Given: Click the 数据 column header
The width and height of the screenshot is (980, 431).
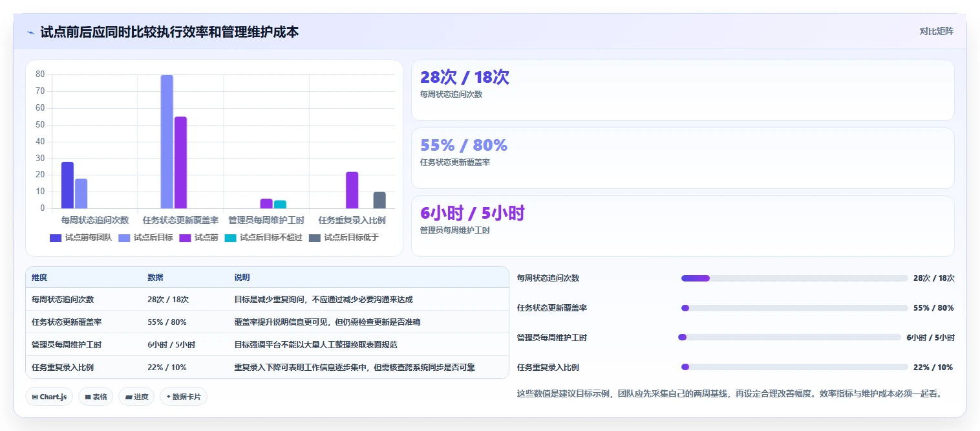Looking at the screenshot, I should [x=155, y=278].
